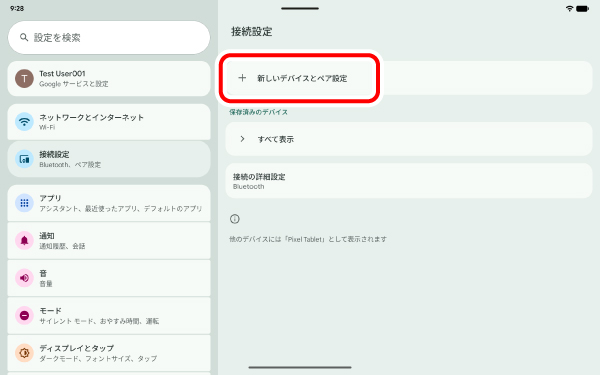Expand the すべて表示 chevron
The image size is (600, 375).
point(242,139)
